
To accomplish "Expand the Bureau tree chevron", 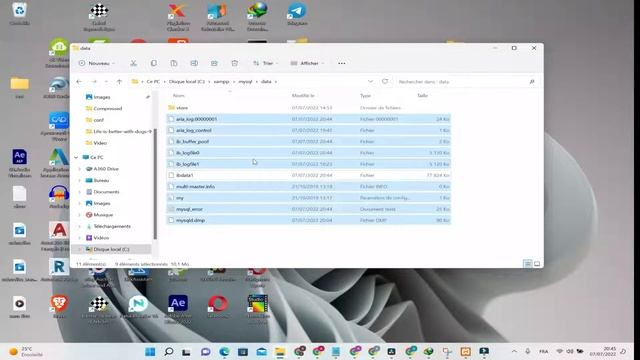I will (x=80, y=180).
